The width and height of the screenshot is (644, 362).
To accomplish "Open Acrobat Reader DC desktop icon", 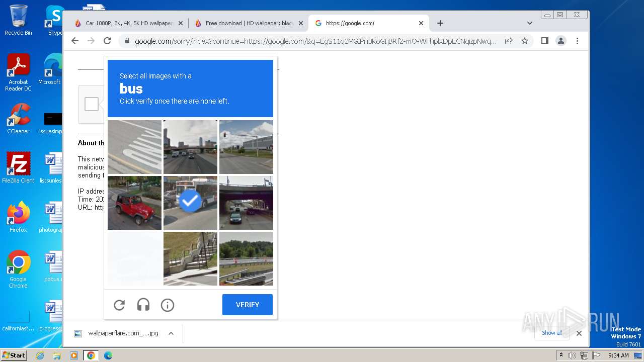I will point(18,72).
